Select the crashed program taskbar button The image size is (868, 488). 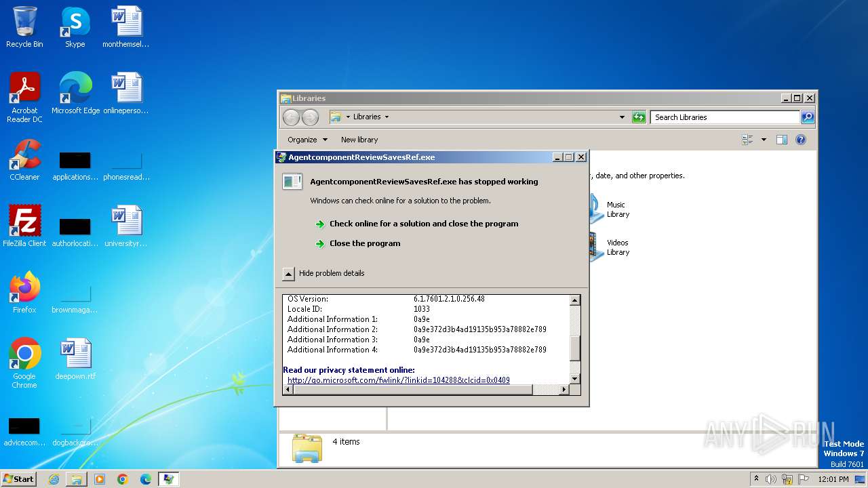coord(169,479)
